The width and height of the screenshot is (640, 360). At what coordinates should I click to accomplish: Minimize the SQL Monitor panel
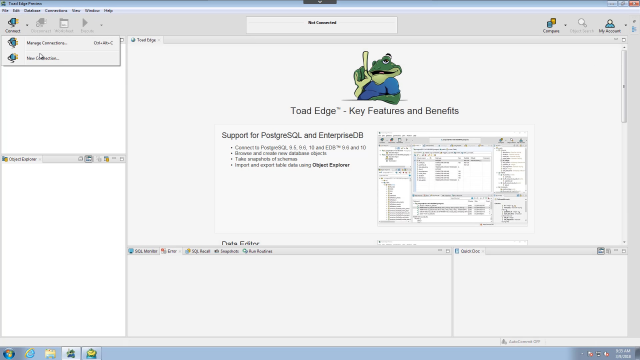[x=440, y=250]
